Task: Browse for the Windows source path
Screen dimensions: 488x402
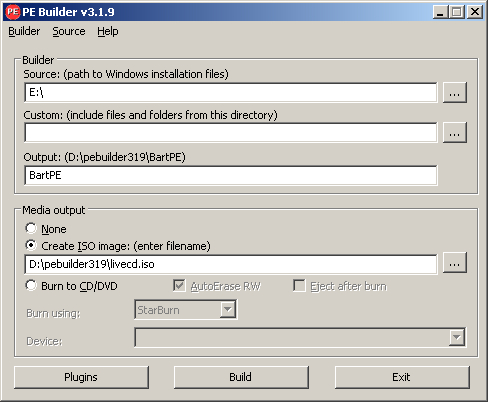Action: point(455,92)
